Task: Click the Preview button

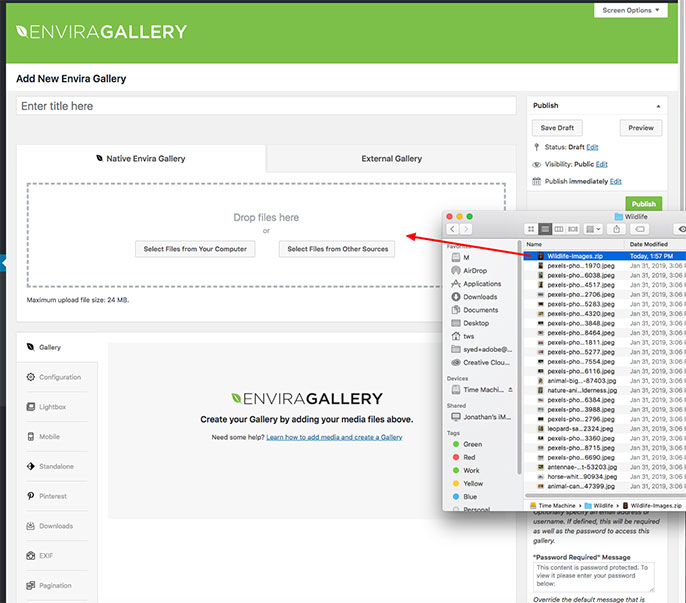Action: point(641,128)
